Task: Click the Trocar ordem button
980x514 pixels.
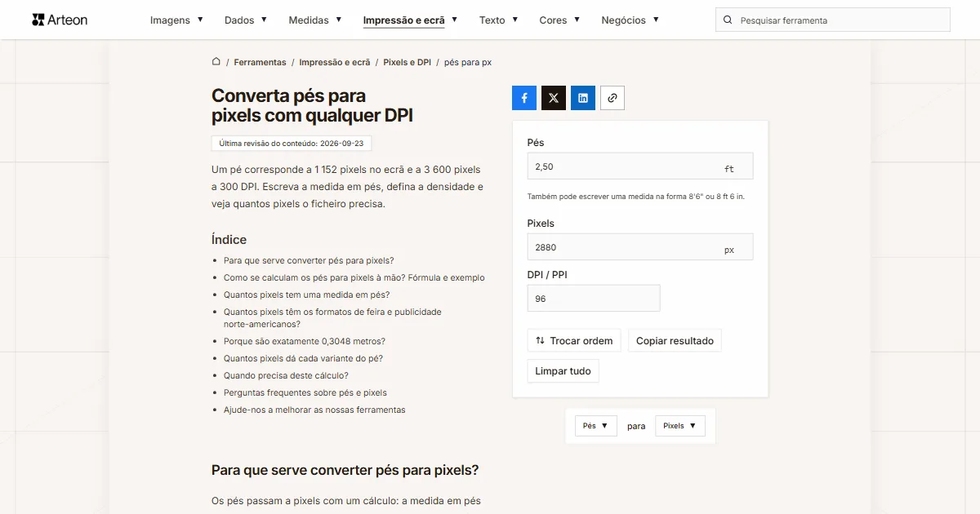Action: (x=574, y=341)
